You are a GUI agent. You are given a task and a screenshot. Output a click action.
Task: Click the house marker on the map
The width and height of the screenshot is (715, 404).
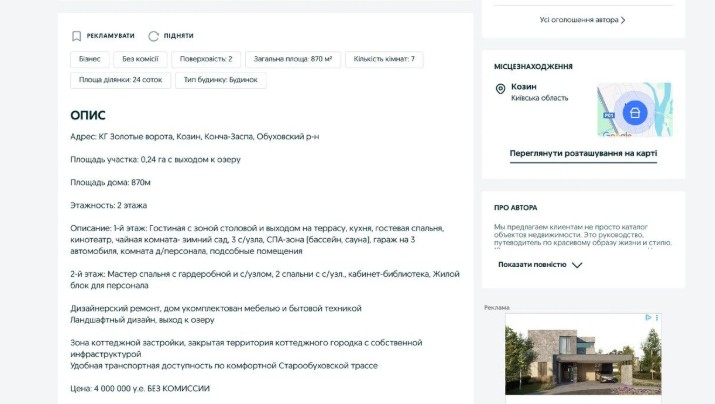pyautogui.click(x=634, y=111)
